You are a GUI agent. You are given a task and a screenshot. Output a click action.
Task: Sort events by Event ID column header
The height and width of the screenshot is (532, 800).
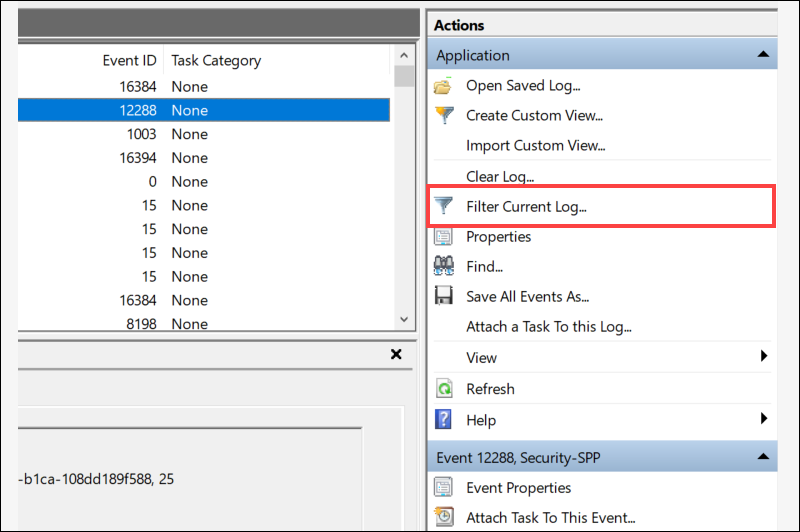point(129,60)
